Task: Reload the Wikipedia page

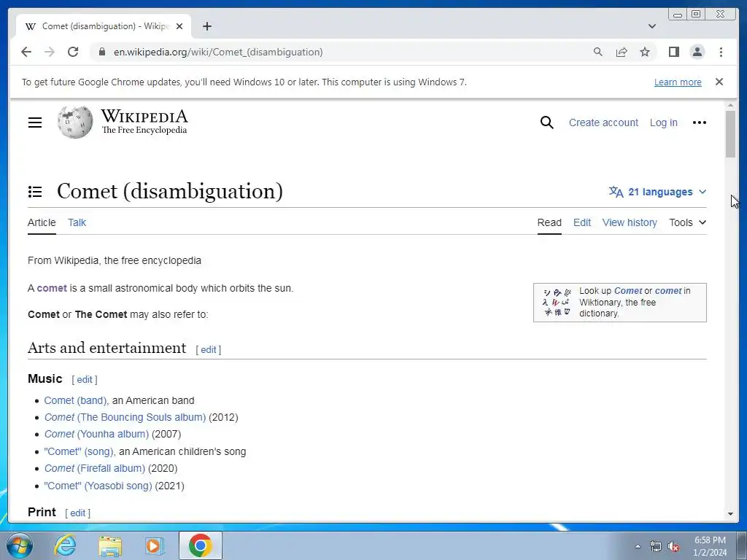Action: [x=73, y=52]
